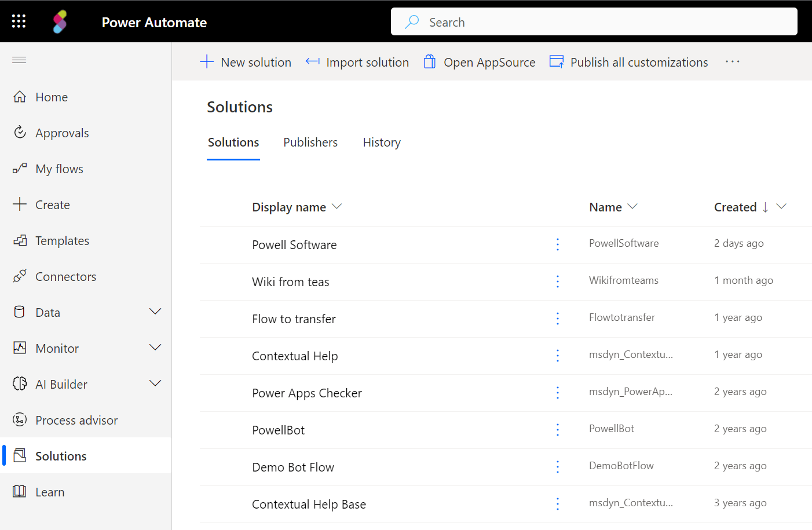The width and height of the screenshot is (812, 530).
Task: Open the waffle app launcher menu
Action: 18,21
